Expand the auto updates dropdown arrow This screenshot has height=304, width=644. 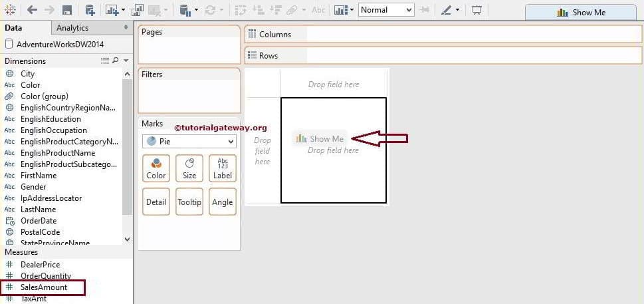click(x=196, y=10)
